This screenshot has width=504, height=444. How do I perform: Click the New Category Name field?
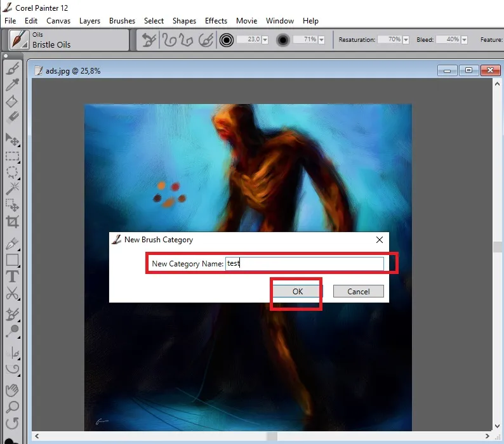(305, 263)
